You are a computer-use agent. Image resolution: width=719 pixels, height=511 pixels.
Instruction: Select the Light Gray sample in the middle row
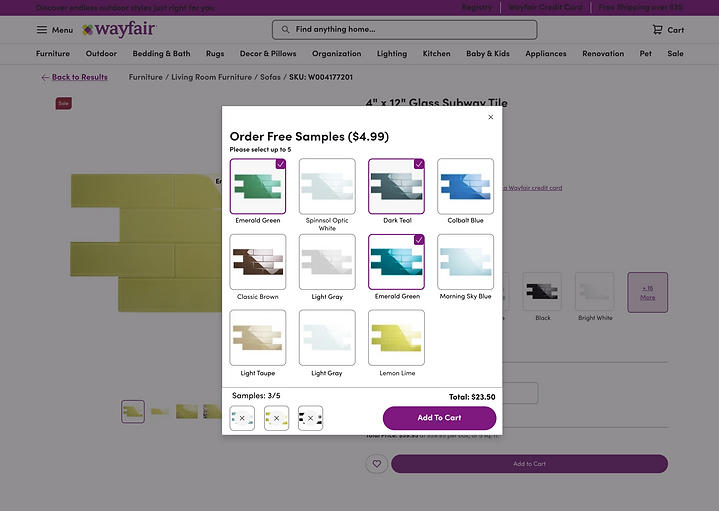point(327,262)
